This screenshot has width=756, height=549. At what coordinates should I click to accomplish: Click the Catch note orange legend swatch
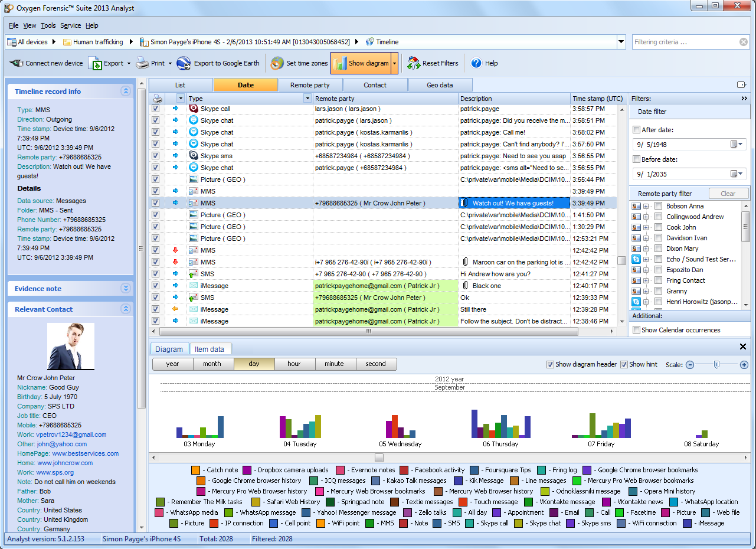(195, 470)
